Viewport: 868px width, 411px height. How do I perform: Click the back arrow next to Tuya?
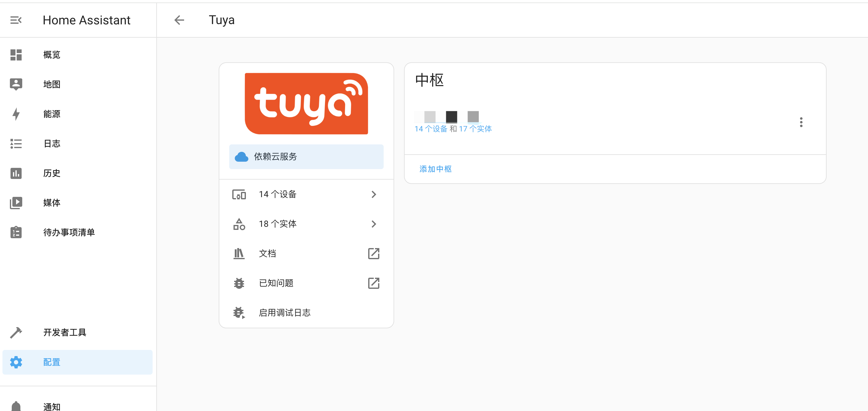[x=179, y=20]
